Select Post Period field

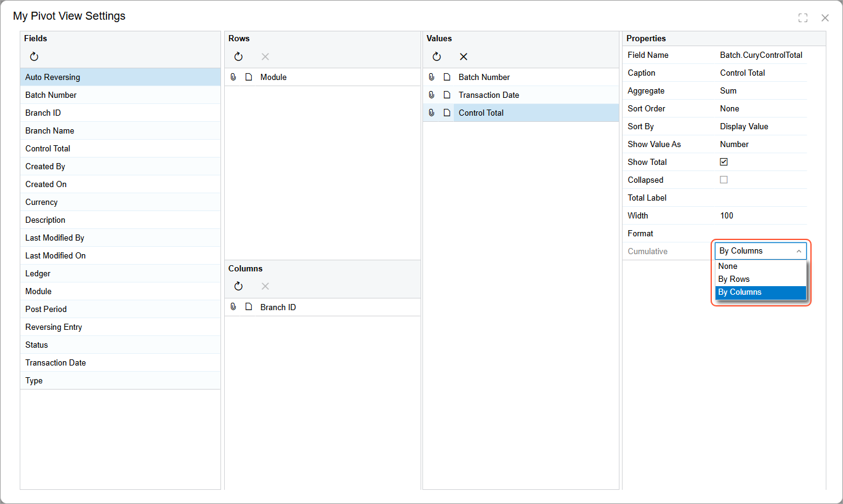[120, 309]
